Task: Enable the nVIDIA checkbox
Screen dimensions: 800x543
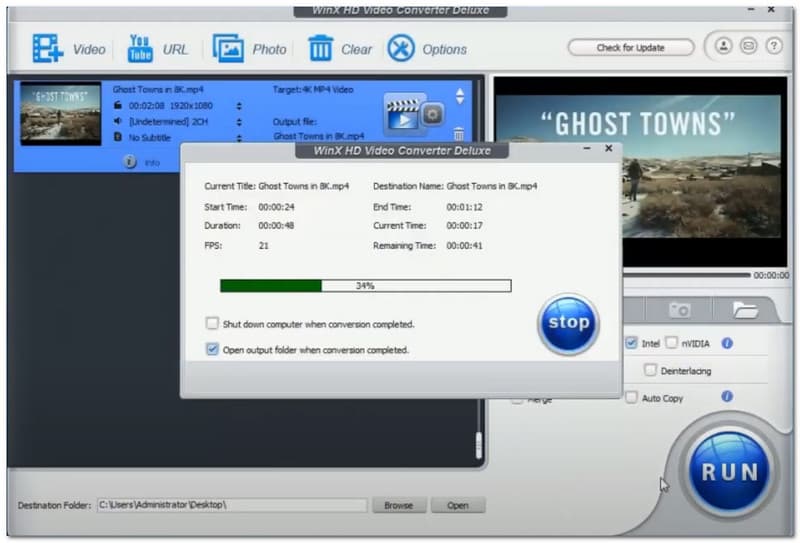Action: [671, 342]
